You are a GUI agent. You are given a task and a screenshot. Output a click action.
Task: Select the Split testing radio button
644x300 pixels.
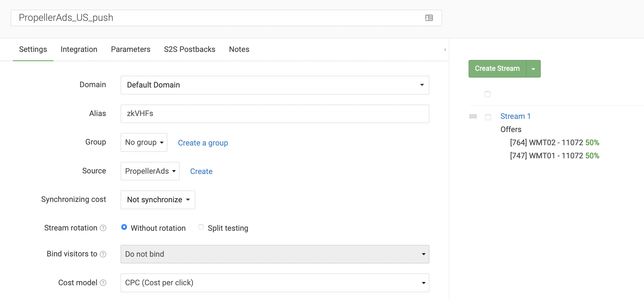pyautogui.click(x=201, y=227)
